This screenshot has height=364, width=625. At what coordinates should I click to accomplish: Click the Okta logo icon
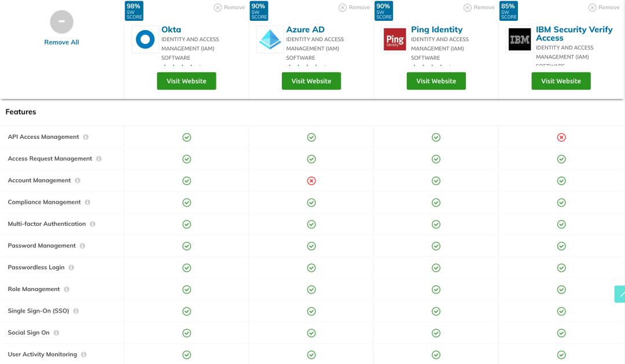coord(145,39)
